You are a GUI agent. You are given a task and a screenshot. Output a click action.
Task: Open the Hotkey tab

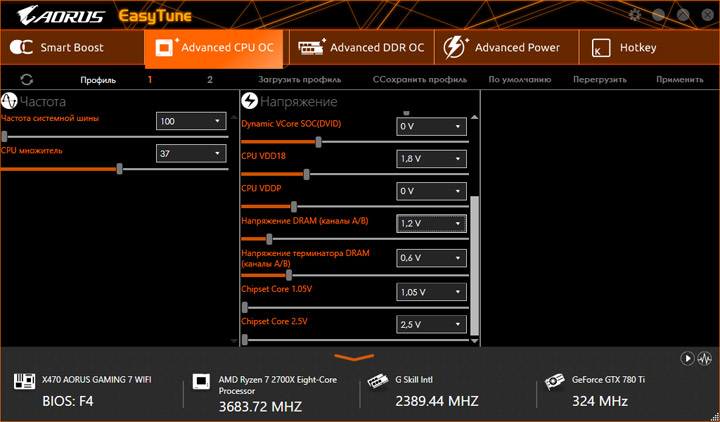click(x=649, y=47)
